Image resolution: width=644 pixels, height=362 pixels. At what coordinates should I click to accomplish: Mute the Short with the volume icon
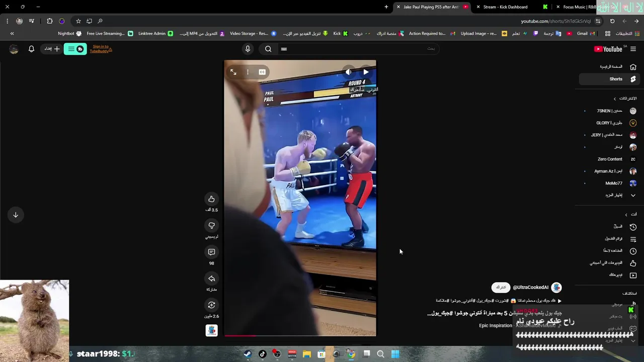349,72
